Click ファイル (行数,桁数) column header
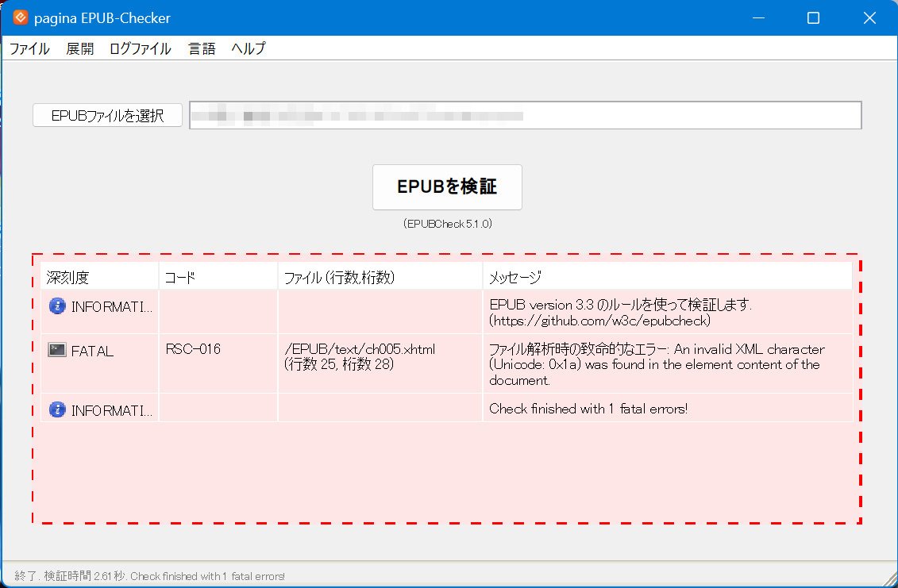898x588 pixels. 380,277
